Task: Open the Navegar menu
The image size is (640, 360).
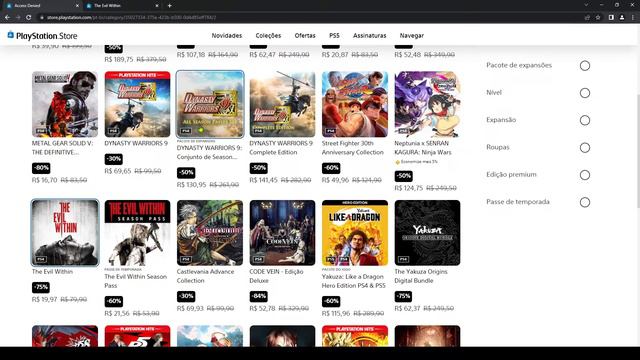Action: (411, 36)
